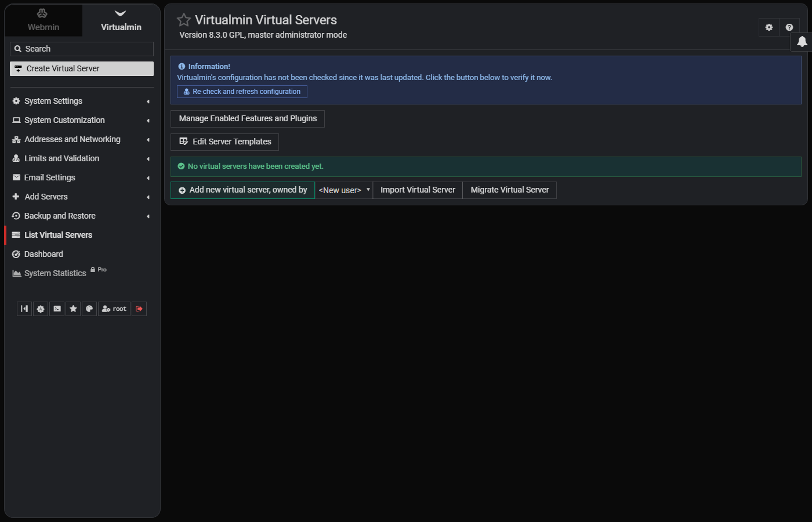Click the 'Information!' alert heading
The width and height of the screenshot is (812, 522).
209,67
